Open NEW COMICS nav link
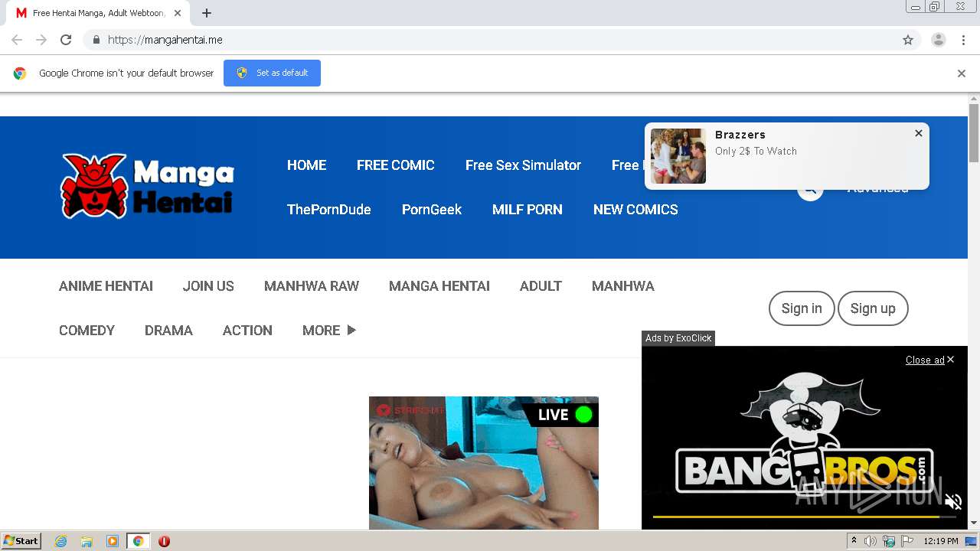The image size is (980, 551). 635,210
